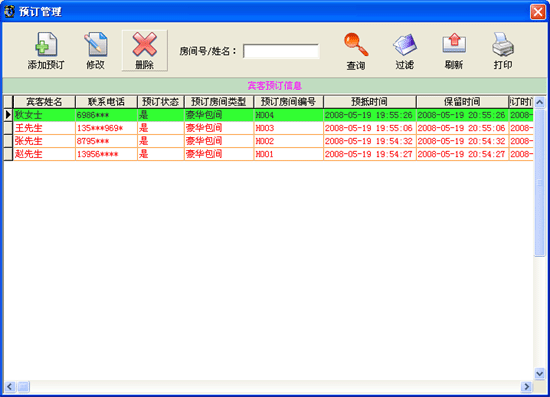
Task: Sort by the 联系电话 column header
Action: tap(106, 102)
